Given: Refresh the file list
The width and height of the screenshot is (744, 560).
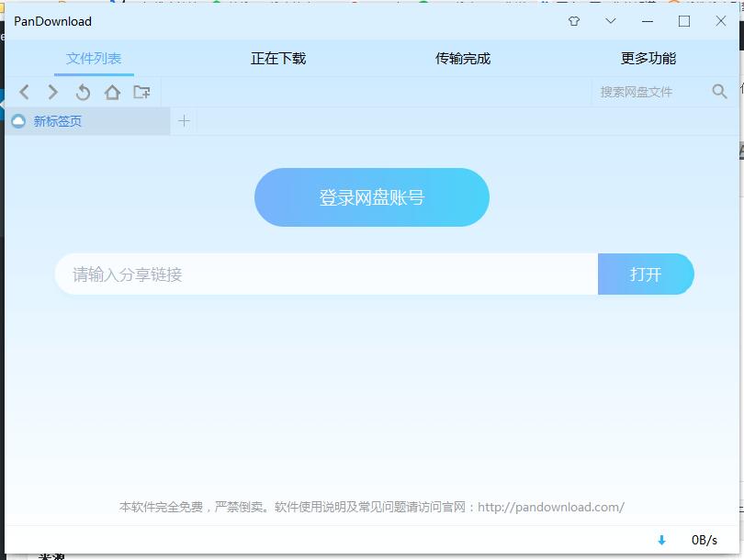Looking at the screenshot, I should point(83,92).
